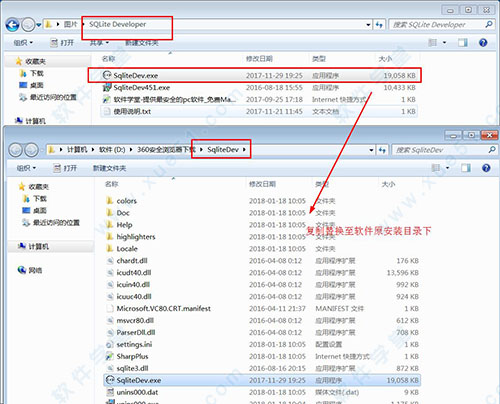
Task: Refresh the SqliteDev window address bar
Action: [x=382, y=150]
